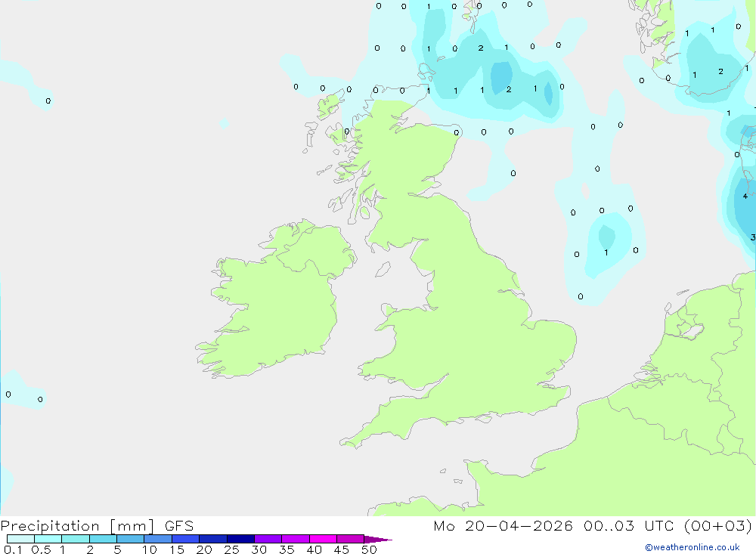Click the "15" legend scale label
Viewport: 756px width, 554px height.
(177, 549)
